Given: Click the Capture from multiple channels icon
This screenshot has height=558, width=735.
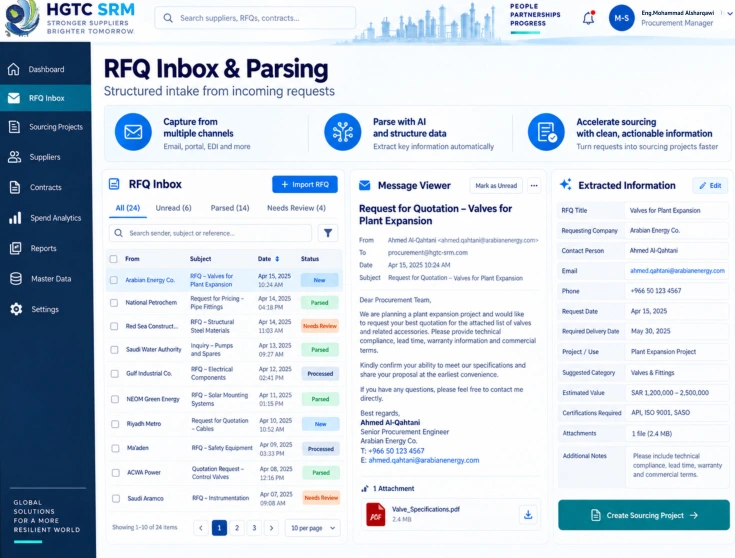Looking at the screenshot, I should click(133, 132).
